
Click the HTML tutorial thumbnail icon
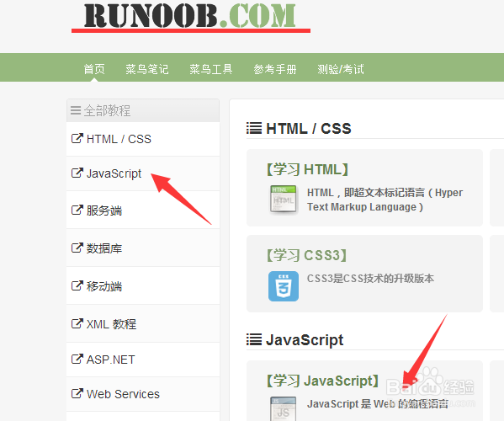click(x=284, y=200)
